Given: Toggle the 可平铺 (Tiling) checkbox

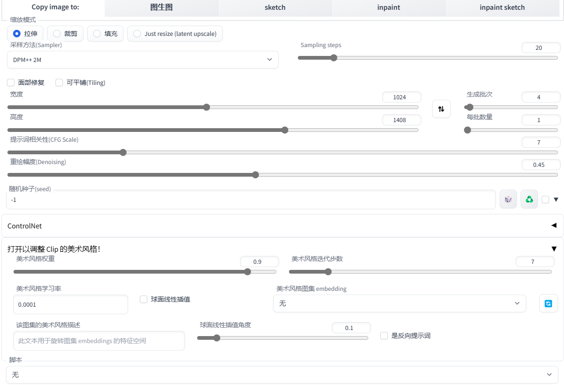Looking at the screenshot, I should coord(59,83).
